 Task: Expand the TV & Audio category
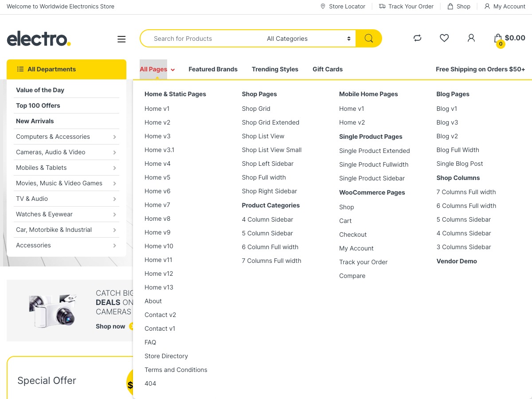point(66,199)
